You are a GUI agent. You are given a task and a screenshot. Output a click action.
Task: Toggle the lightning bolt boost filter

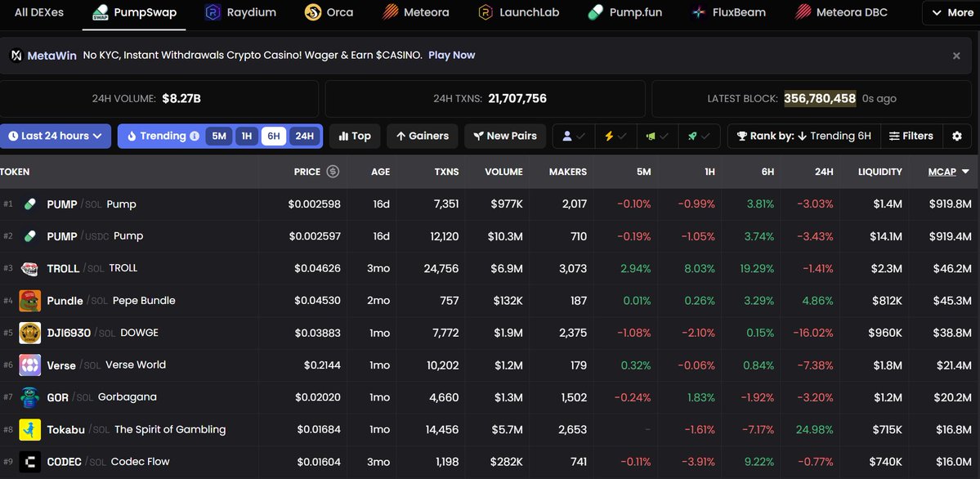[615, 136]
